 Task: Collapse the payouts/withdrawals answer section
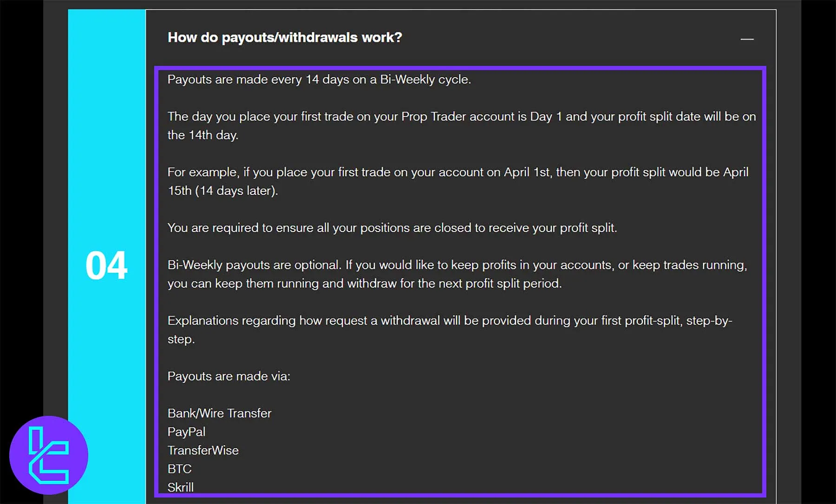(x=747, y=39)
